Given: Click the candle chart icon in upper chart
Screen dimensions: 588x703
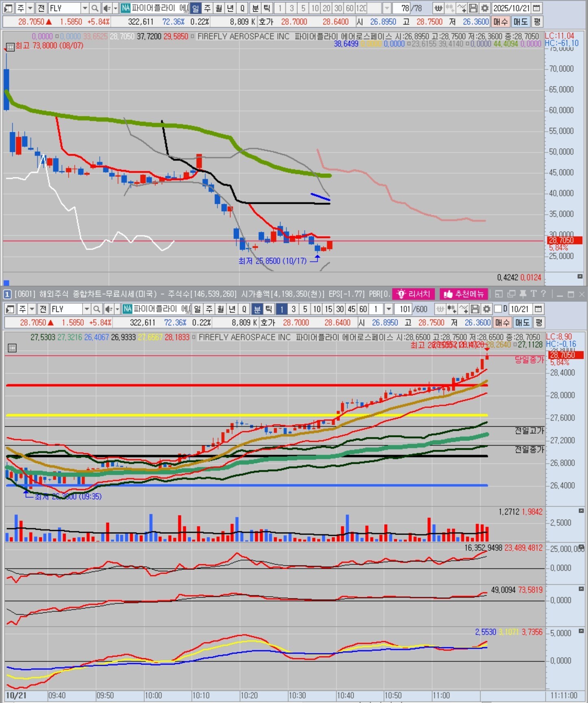Looking at the screenshot, I should [450, 8].
